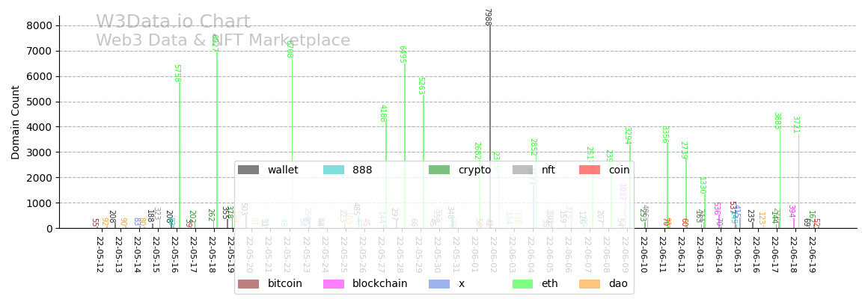The image size is (868, 299).
Task: Click the coin legend red swatch
Action: [590, 170]
